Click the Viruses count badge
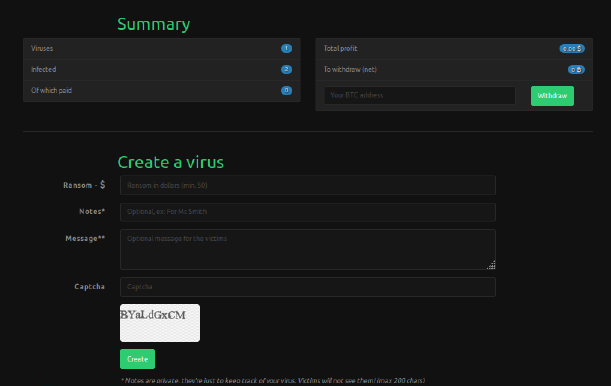611x386 pixels. tap(286, 48)
